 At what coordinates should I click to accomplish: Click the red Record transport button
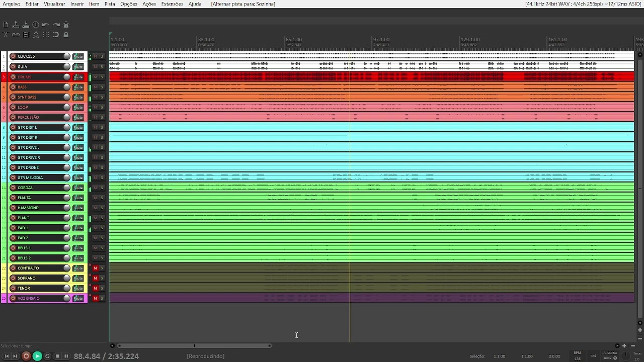pyautogui.click(x=26, y=356)
